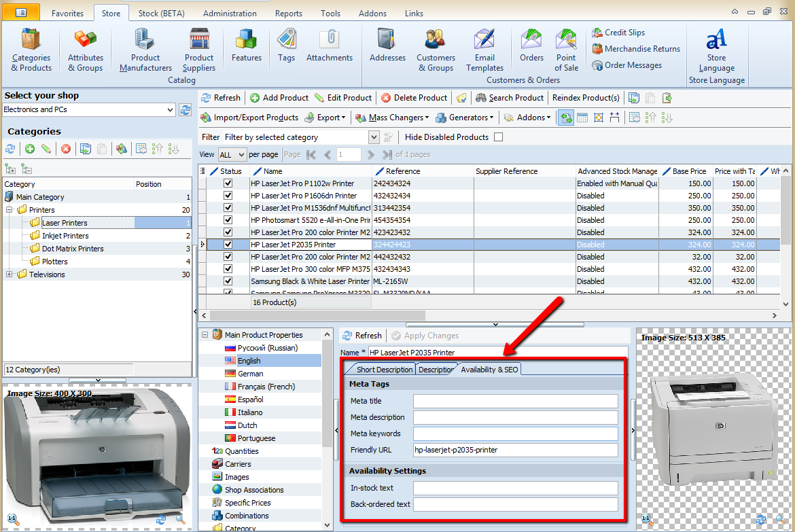Image resolution: width=795 pixels, height=532 pixels.
Task: Click Reindex Product(s) button
Action: [x=586, y=98]
